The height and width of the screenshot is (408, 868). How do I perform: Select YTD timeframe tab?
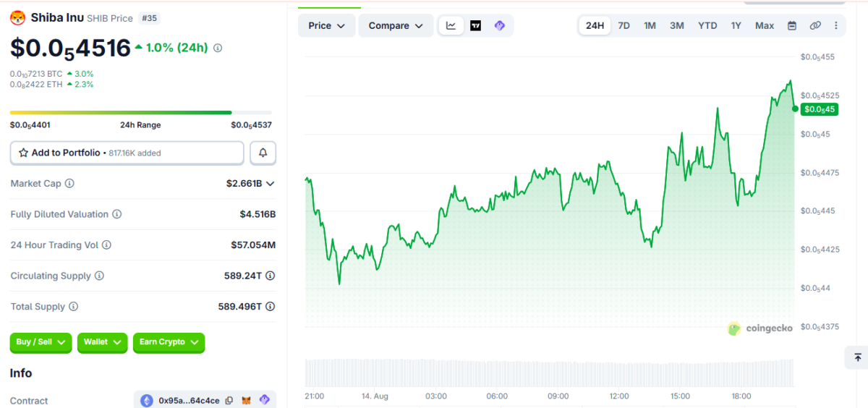pos(707,25)
